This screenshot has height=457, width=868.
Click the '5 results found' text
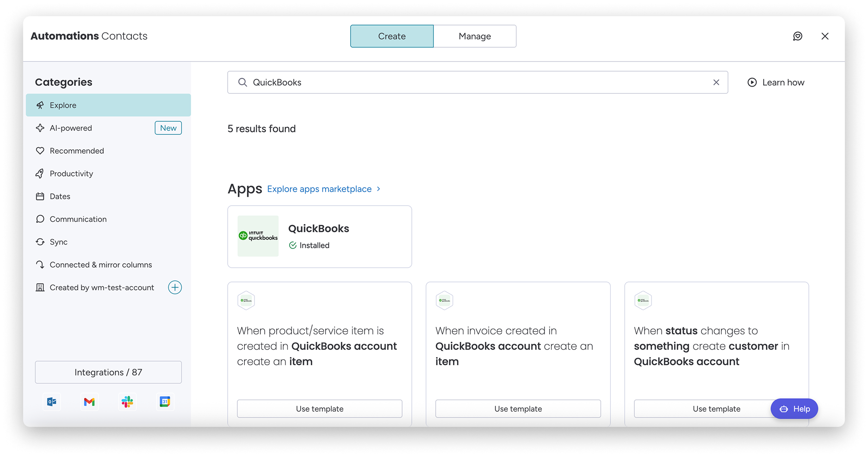click(261, 129)
